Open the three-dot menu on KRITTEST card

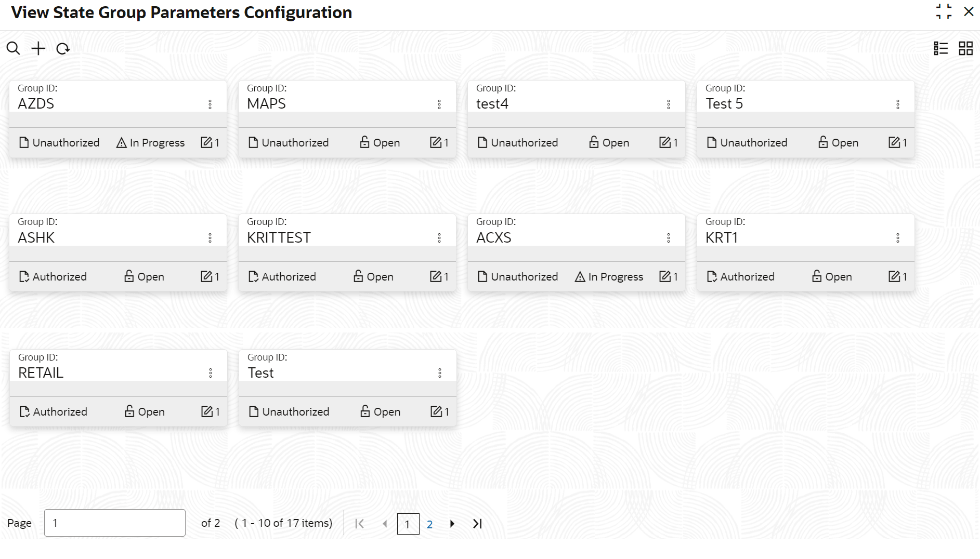pyautogui.click(x=439, y=238)
